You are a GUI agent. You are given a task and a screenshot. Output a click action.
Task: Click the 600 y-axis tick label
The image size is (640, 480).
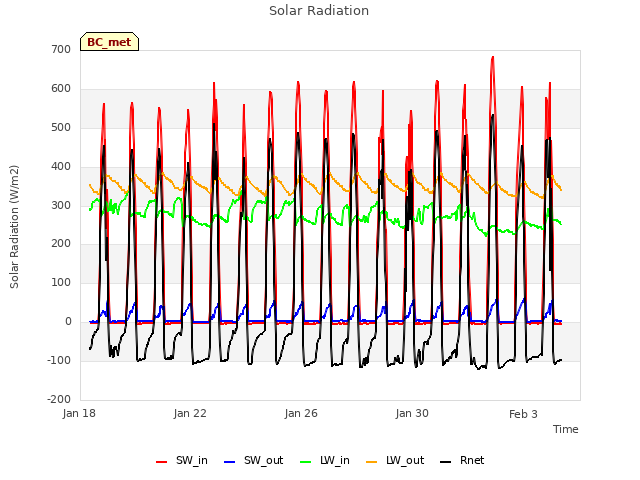[x=61, y=89]
